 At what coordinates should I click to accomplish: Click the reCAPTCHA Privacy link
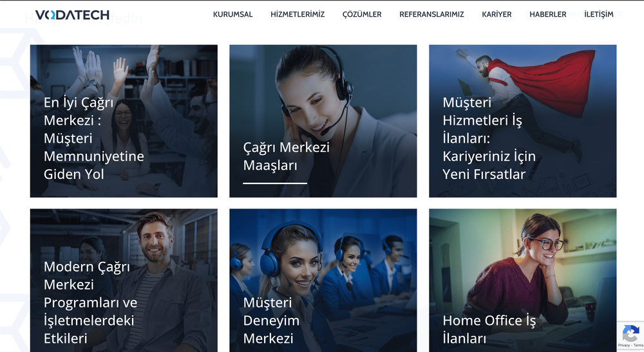tap(623, 346)
